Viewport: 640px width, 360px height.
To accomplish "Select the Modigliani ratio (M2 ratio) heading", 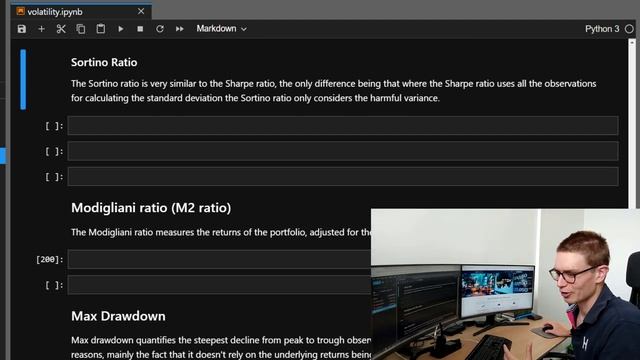I will (x=151, y=208).
